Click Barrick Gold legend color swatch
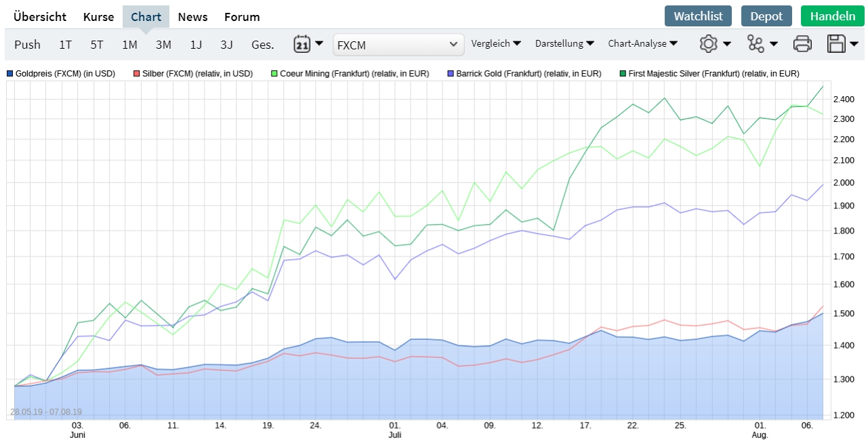The width and height of the screenshot is (868, 442). click(451, 73)
